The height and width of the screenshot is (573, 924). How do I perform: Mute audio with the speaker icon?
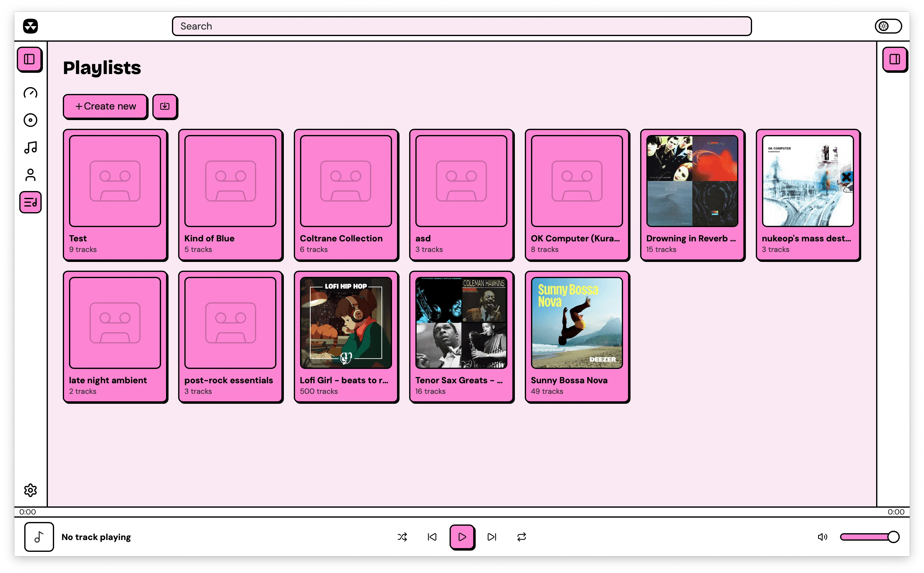tap(822, 537)
